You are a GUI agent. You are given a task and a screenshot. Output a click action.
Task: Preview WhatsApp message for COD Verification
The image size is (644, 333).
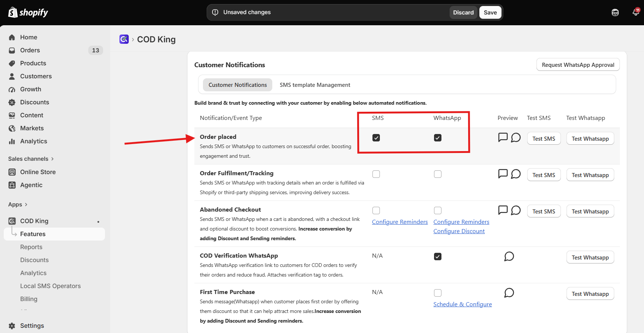[509, 257]
